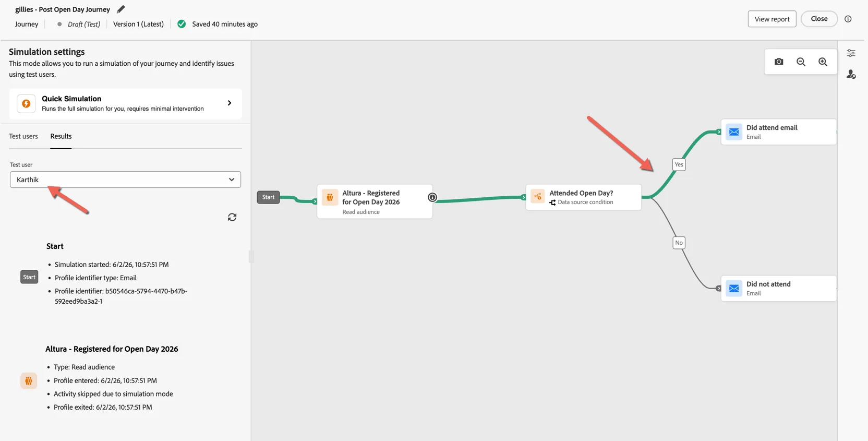Close the simulation view
The height and width of the screenshot is (441, 868).
pos(819,19)
